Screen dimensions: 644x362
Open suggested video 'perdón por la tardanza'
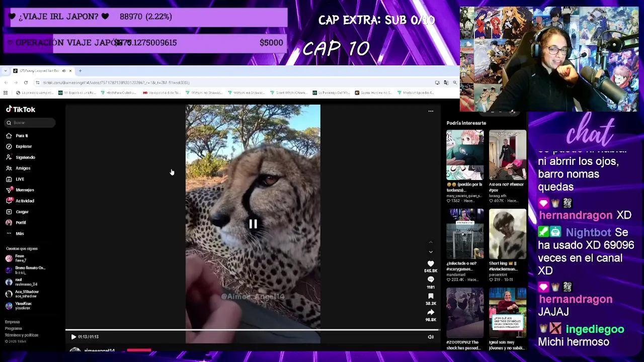coord(465,155)
